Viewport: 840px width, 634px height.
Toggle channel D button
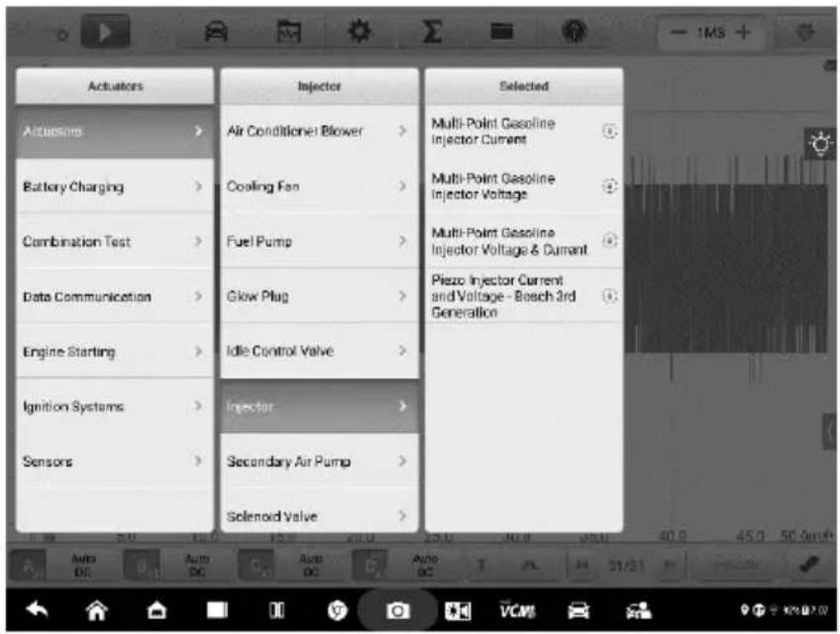click(x=369, y=566)
